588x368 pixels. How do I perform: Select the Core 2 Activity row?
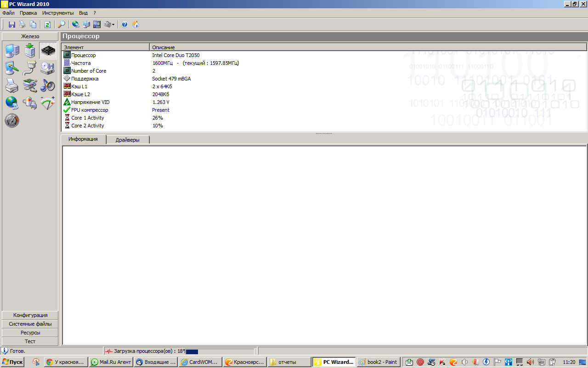324,126
